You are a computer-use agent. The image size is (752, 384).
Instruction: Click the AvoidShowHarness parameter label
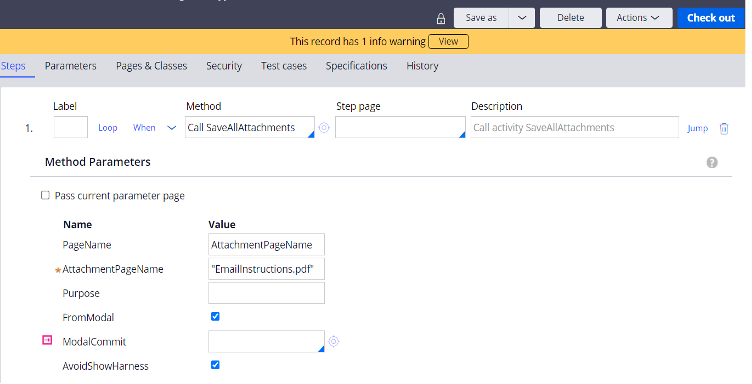106,366
